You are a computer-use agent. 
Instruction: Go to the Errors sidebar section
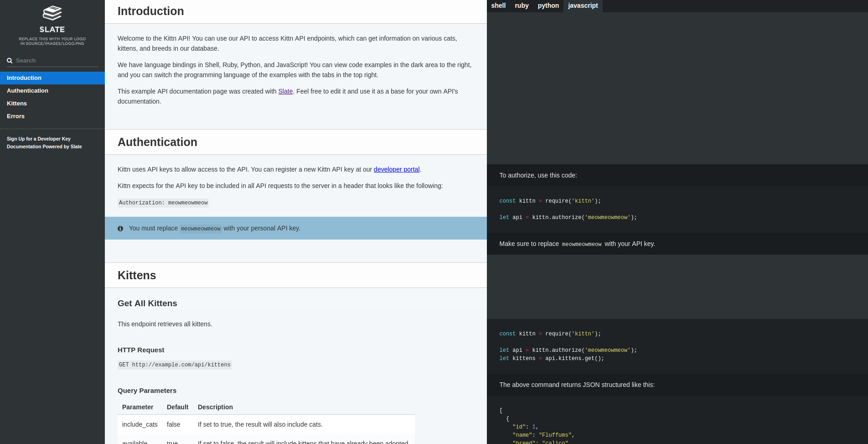(x=15, y=116)
